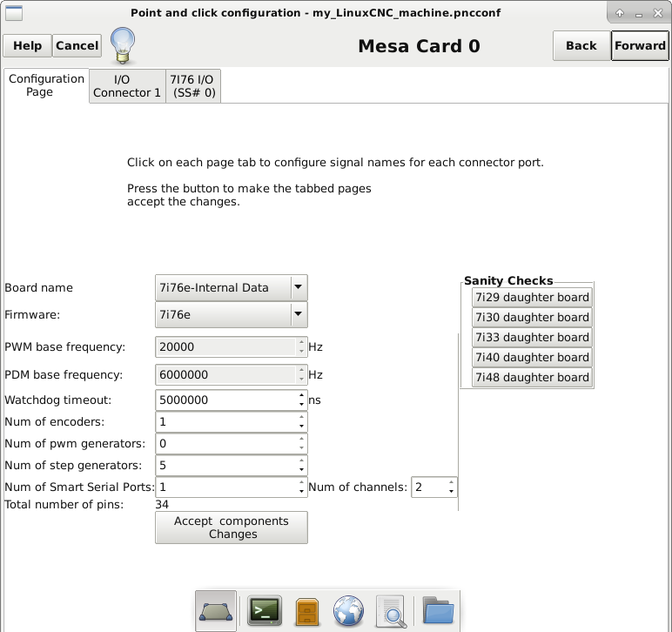Click the light bulb hint icon
The width and height of the screenshot is (672, 632).
[123, 45]
